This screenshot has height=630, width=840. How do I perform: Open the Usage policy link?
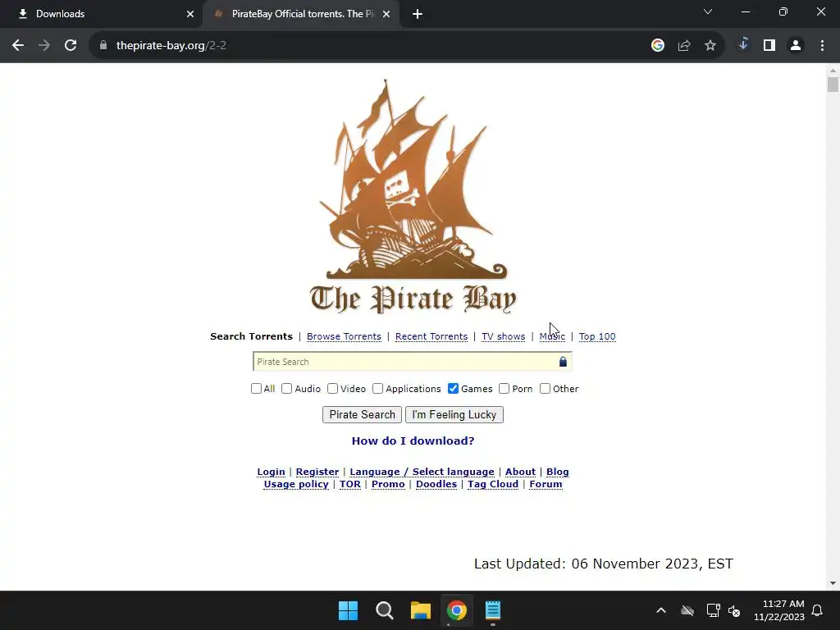[296, 484]
